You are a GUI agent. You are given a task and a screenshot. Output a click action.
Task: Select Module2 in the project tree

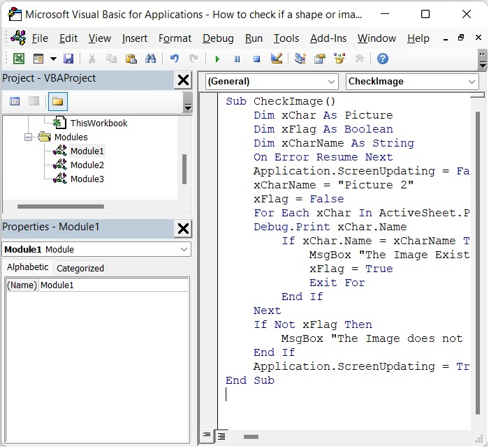pyautogui.click(x=87, y=165)
